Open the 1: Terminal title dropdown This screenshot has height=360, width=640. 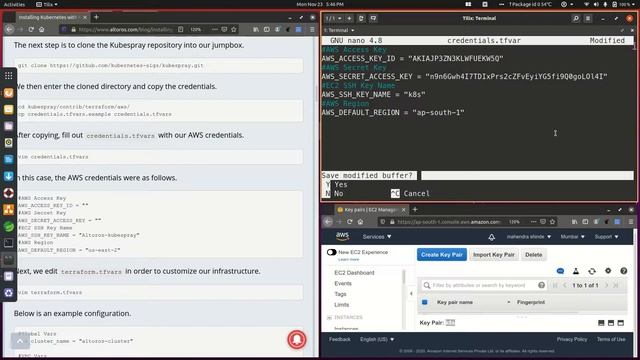(x=339, y=30)
